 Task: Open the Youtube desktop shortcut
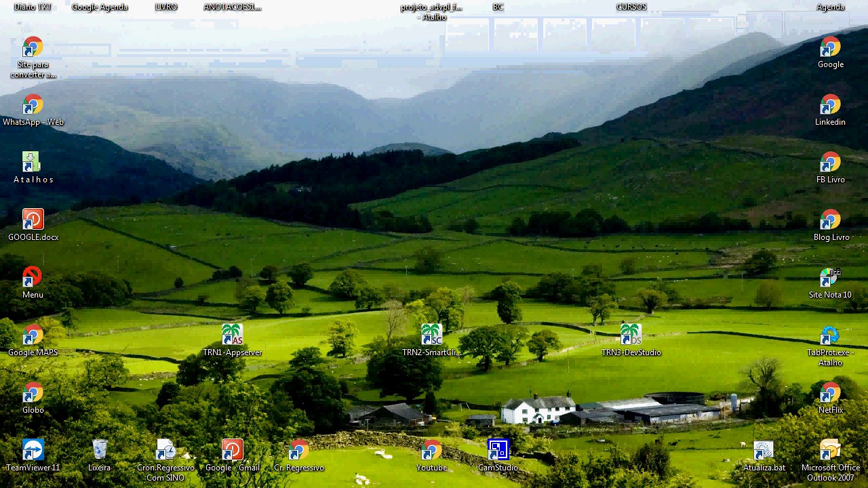tap(431, 451)
